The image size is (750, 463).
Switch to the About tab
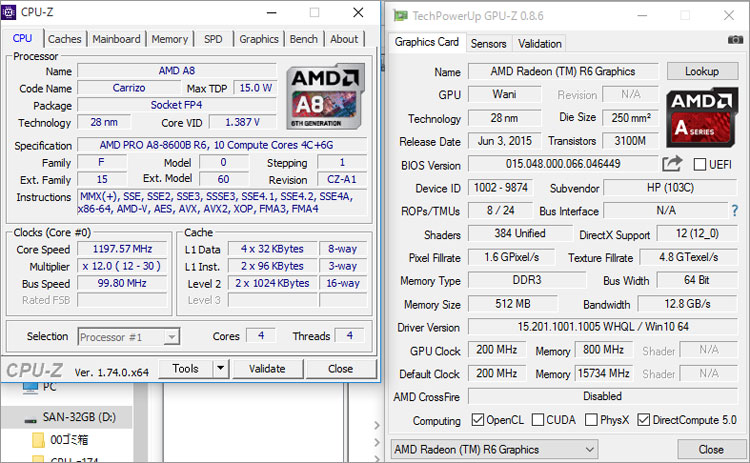(x=344, y=39)
